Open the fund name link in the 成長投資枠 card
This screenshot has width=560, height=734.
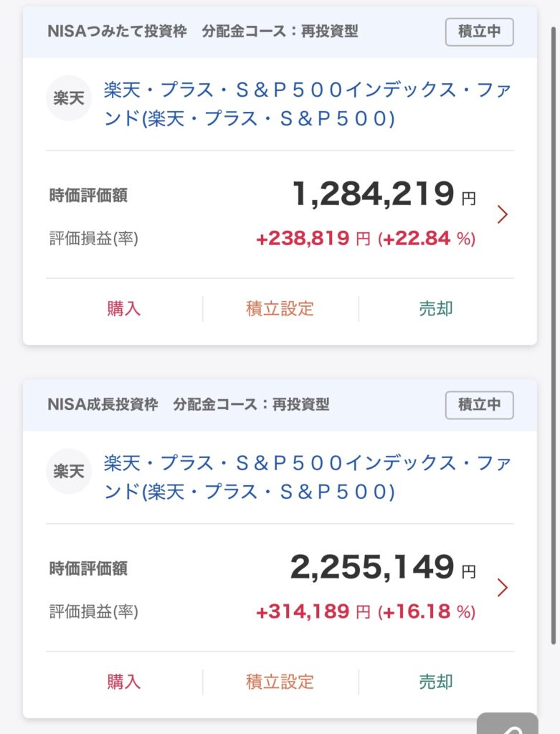(307, 477)
